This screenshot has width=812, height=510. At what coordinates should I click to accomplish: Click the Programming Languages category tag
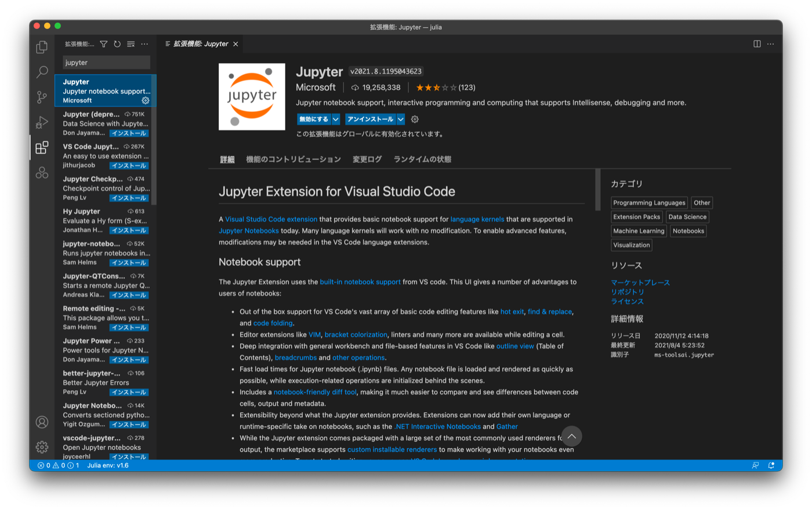649,203
